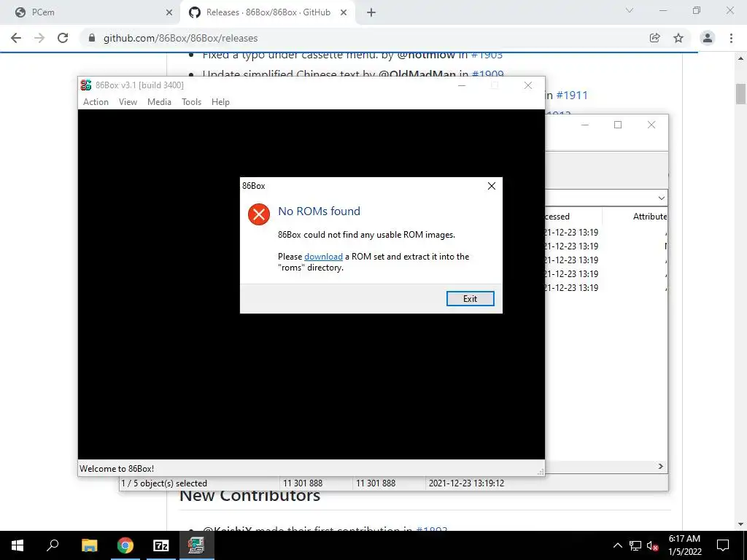Open Chrome tab search chevron

click(x=630, y=10)
